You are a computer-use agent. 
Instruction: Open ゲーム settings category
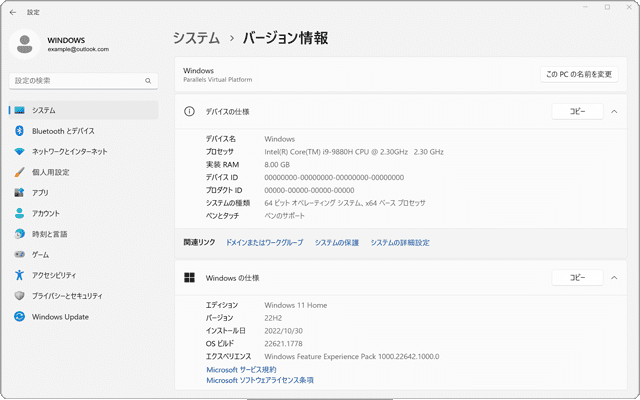[x=84, y=254]
